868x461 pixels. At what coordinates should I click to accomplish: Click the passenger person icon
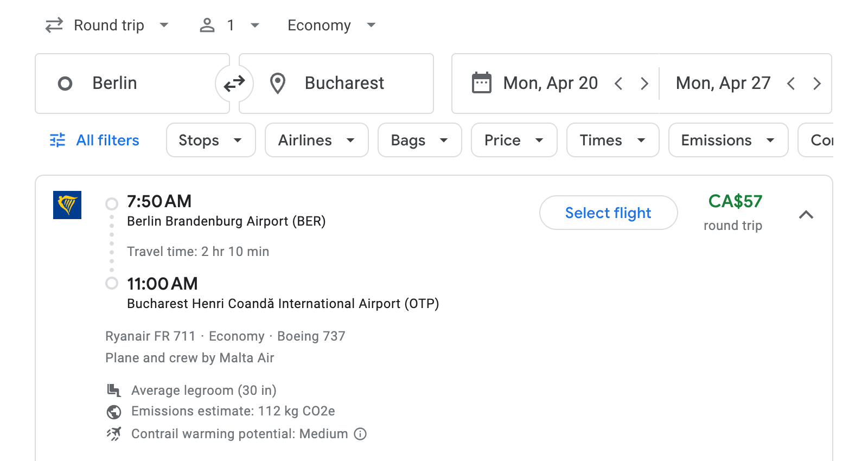207,25
